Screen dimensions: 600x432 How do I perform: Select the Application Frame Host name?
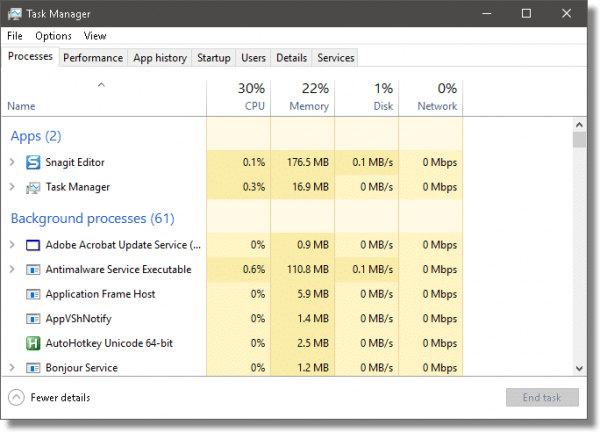click(x=100, y=294)
